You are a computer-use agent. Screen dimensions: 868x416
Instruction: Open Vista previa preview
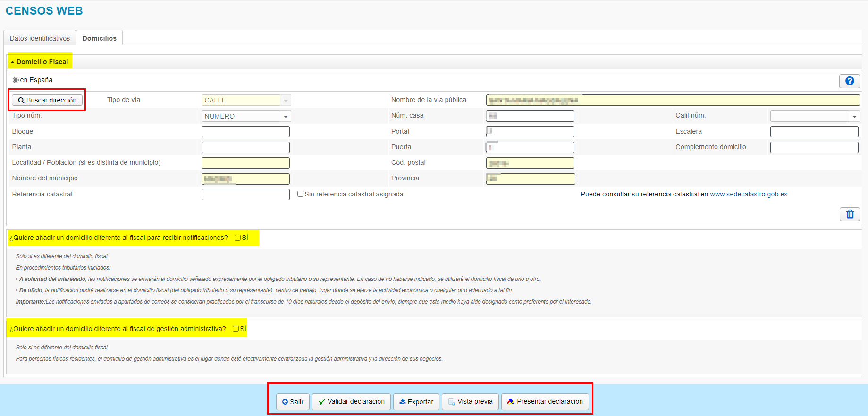[x=470, y=401]
